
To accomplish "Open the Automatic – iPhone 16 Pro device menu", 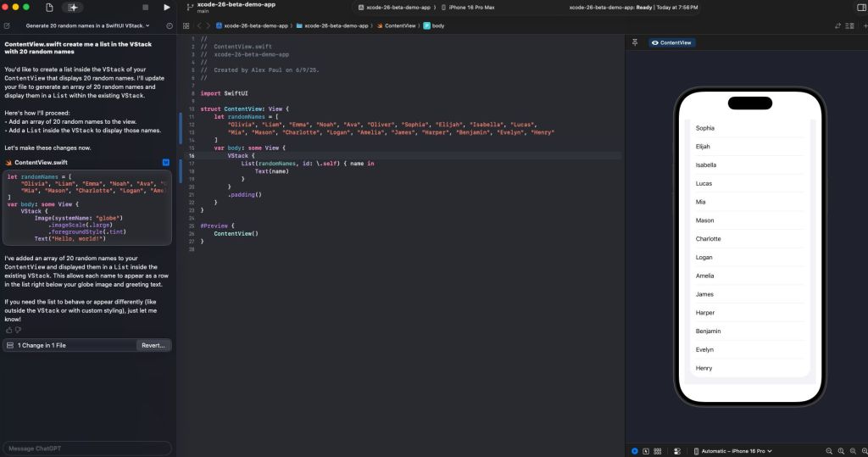I will [x=732, y=450].
